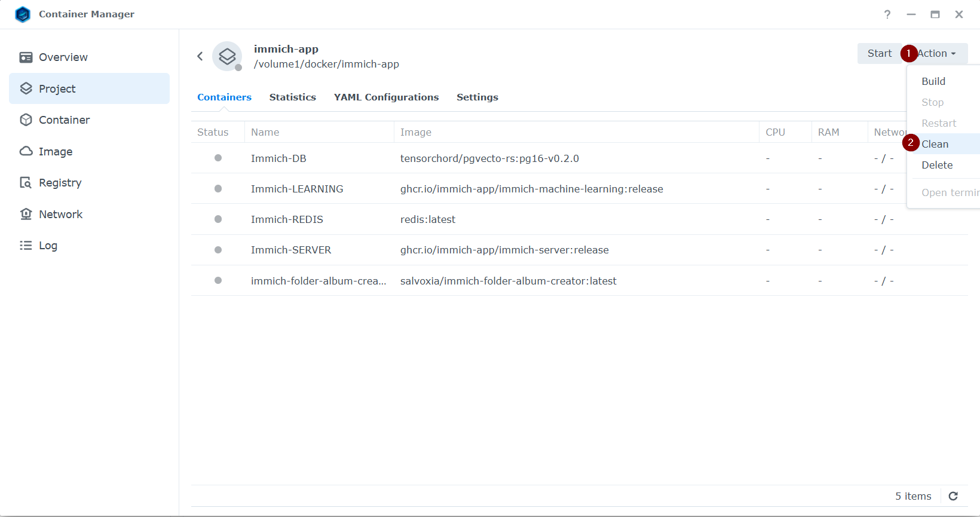This screenshot has width=980, height=517.
Task: Switch to the Statistics tab
Action: click(293, 97)
